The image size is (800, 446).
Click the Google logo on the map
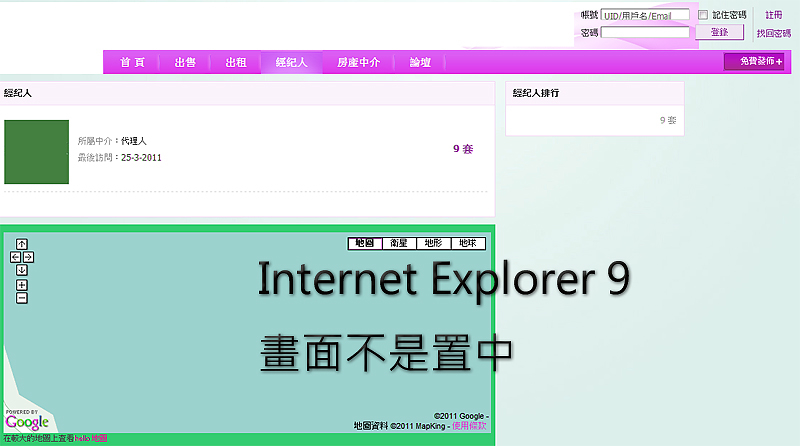pos(27,422)
